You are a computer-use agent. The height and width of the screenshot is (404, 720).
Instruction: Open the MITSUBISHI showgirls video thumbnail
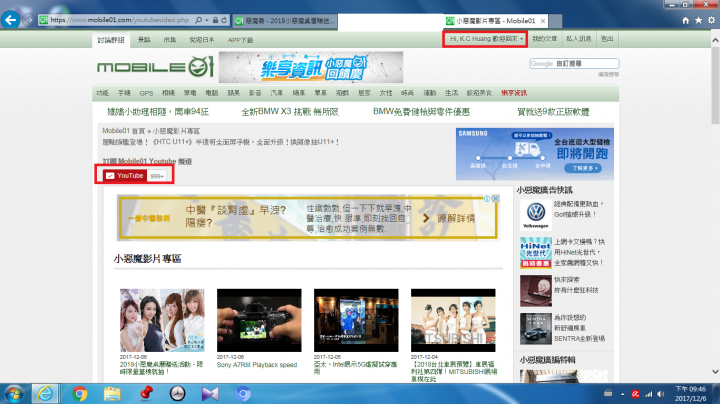coord(453,320)
